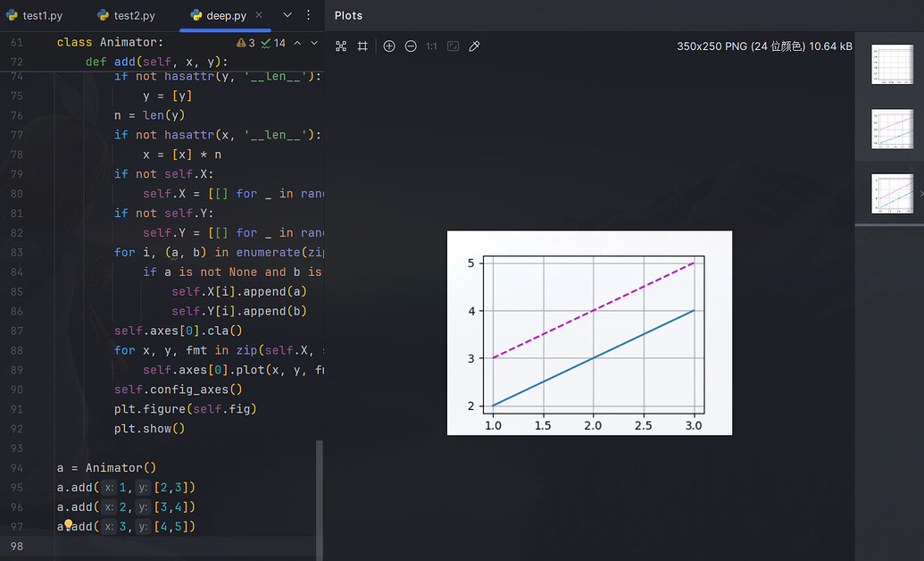This screenshot has width=924, height=561.
Task: Zoom out of the plot image
Action: tap(411, 46)
